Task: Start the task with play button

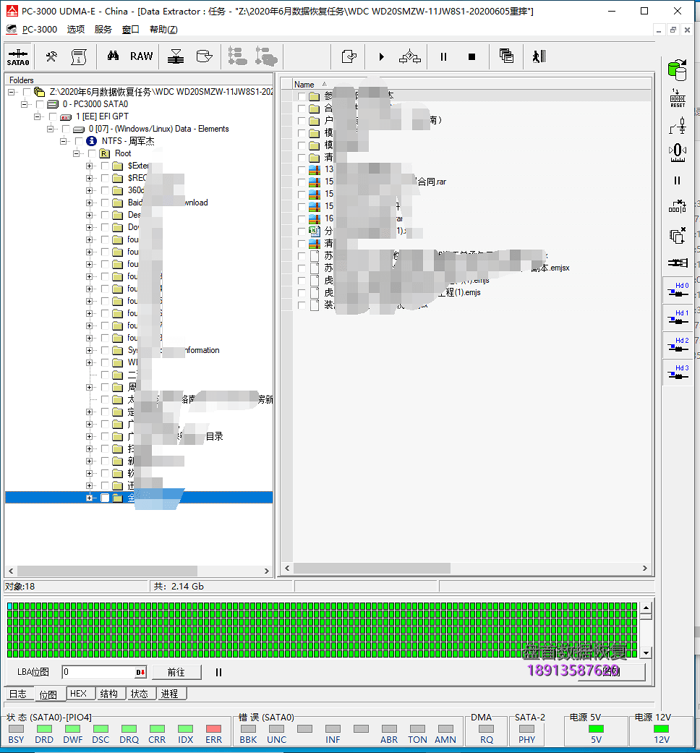Action: pos(381,56)
